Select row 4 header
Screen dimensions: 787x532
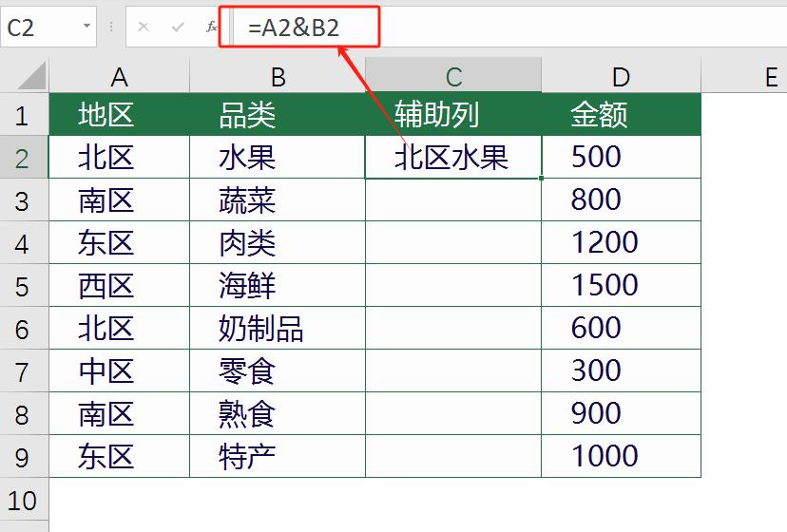pyautogui.click(x=24, y=243)
